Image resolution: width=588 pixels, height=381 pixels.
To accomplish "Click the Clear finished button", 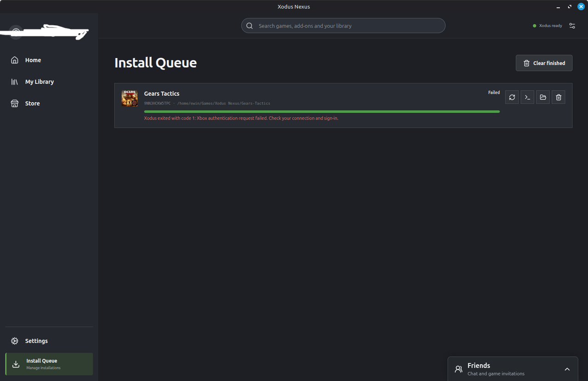I will [x=544, y=63].
